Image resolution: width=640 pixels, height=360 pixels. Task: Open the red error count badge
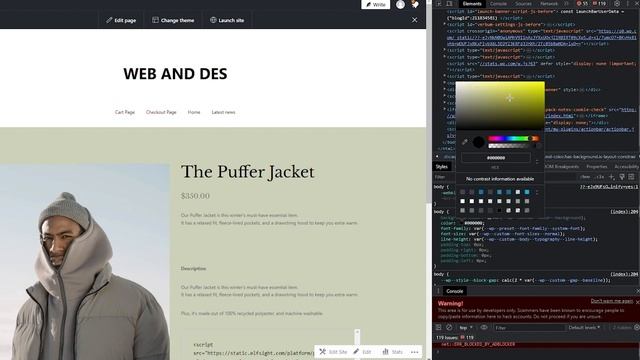582,4
